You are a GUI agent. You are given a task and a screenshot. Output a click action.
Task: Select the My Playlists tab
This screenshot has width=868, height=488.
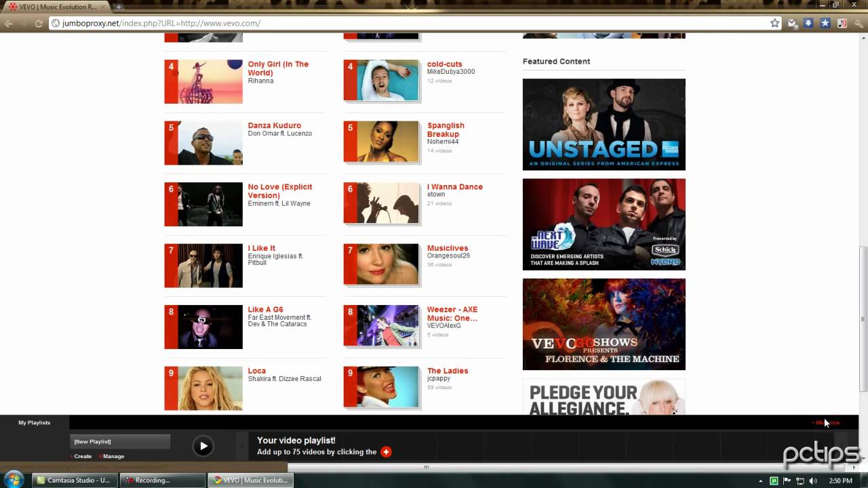tap(35, 422)
